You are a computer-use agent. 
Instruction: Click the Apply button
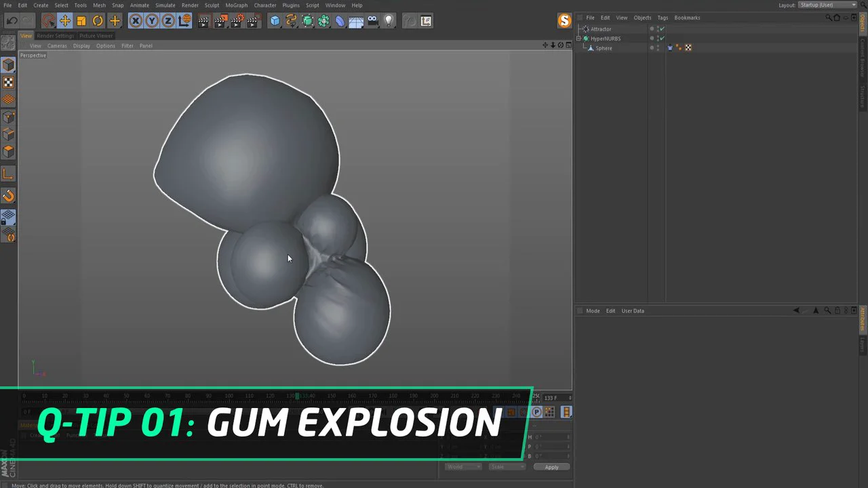551,467
